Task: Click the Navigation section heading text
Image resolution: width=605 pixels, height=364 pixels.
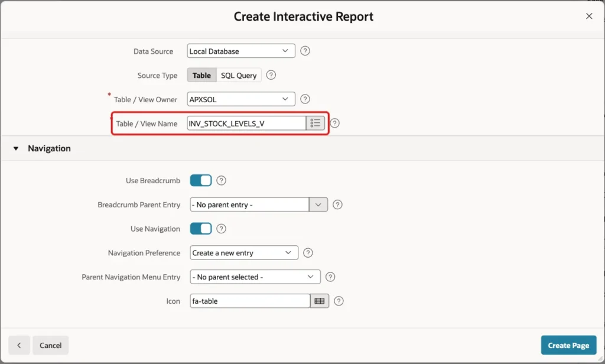Action: click(x=49, y=148)
